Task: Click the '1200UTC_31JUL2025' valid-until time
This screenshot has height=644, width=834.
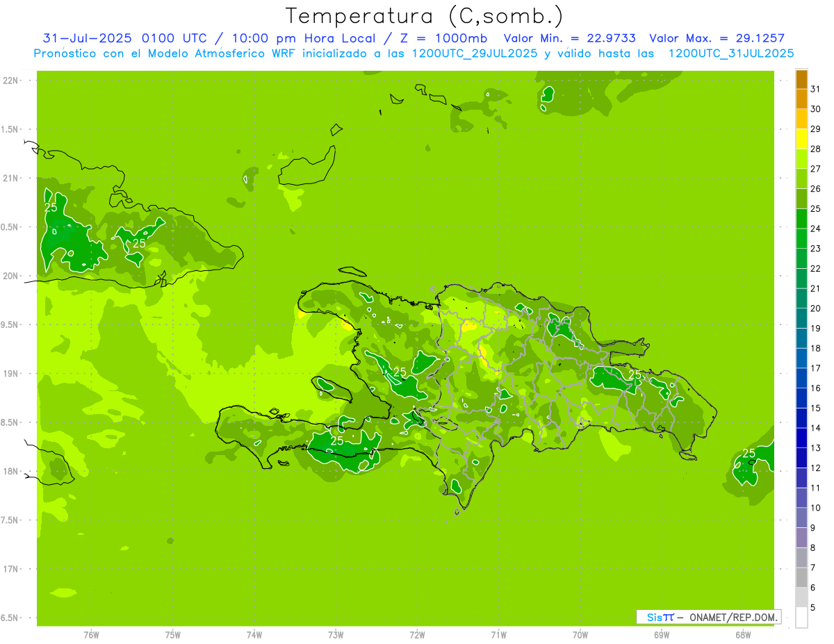Action: coord(731,53)
